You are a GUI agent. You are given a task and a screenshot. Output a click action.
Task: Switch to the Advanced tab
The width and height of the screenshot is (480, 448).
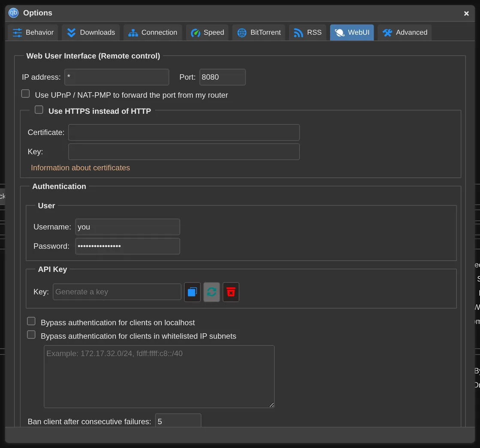click(x=405, y=33)
